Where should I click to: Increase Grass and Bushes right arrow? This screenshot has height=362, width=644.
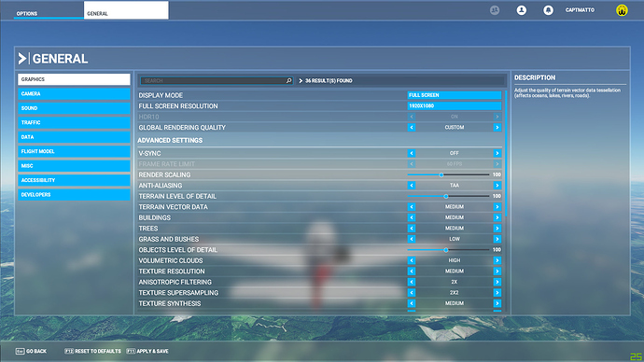point(497,239)
